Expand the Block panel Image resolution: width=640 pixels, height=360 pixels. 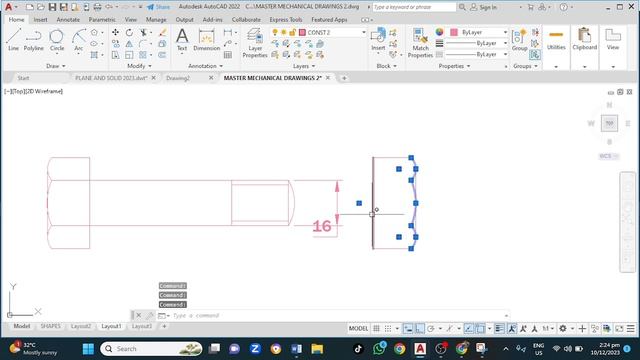(387, 66)
